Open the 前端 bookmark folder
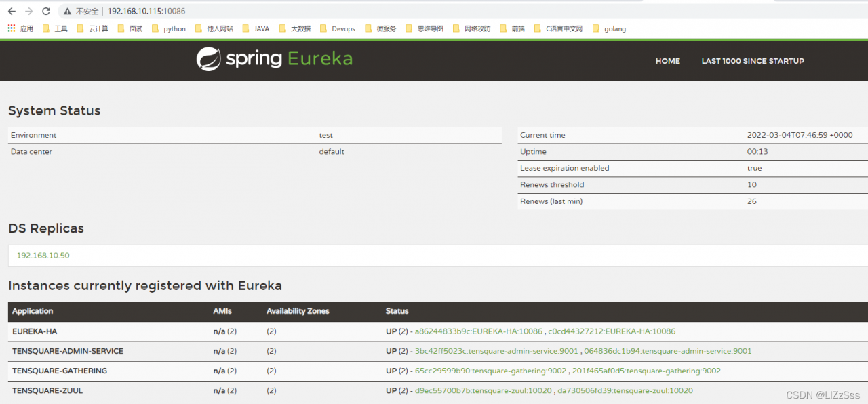The height and width of the screenshot is (404, 868). coord(512,28)
